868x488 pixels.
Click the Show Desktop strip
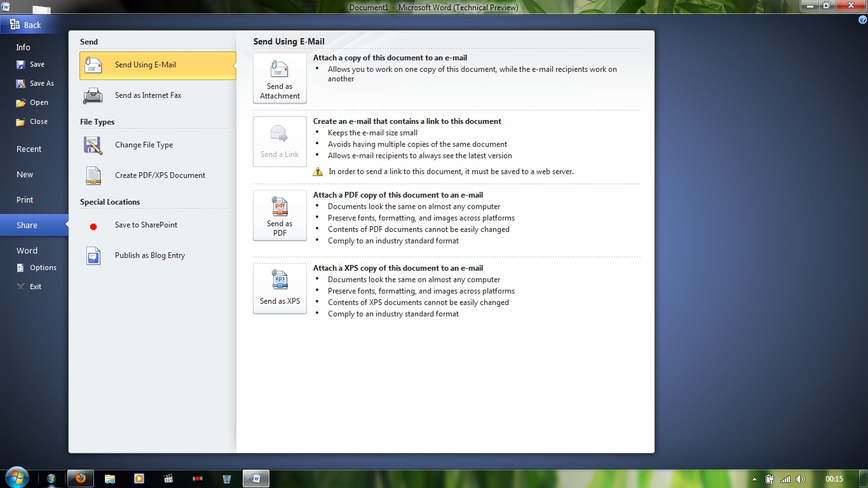[864, 479]
